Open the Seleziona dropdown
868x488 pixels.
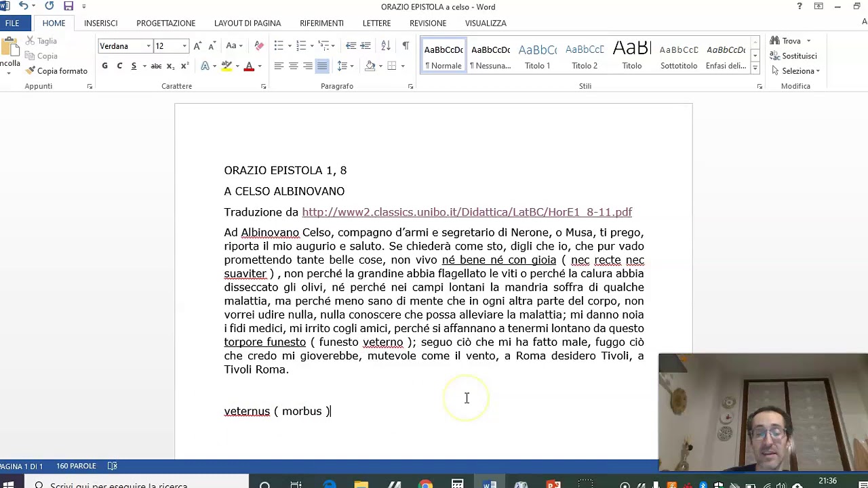[x=795, y=71]
